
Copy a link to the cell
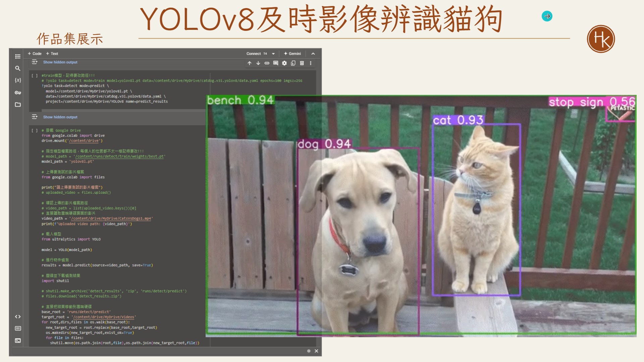pos(267,63)
